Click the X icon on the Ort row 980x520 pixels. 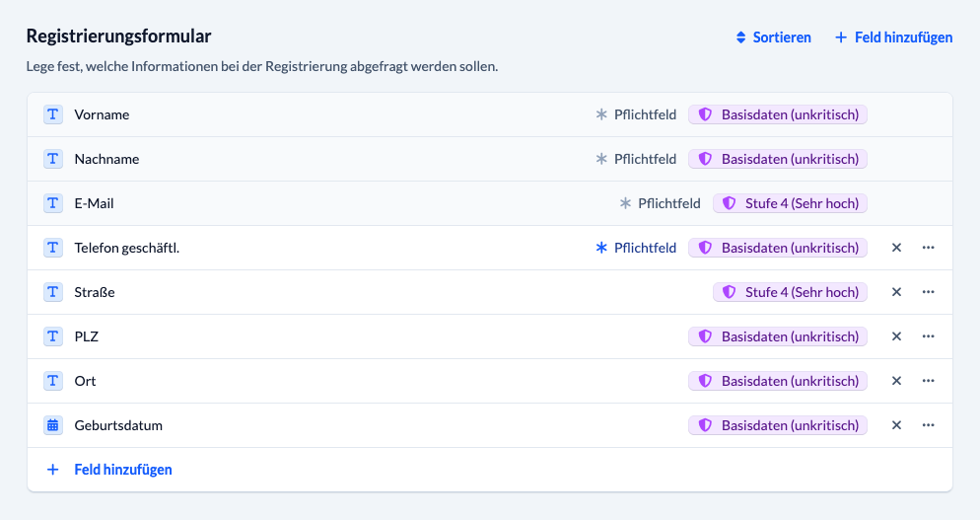896,381
